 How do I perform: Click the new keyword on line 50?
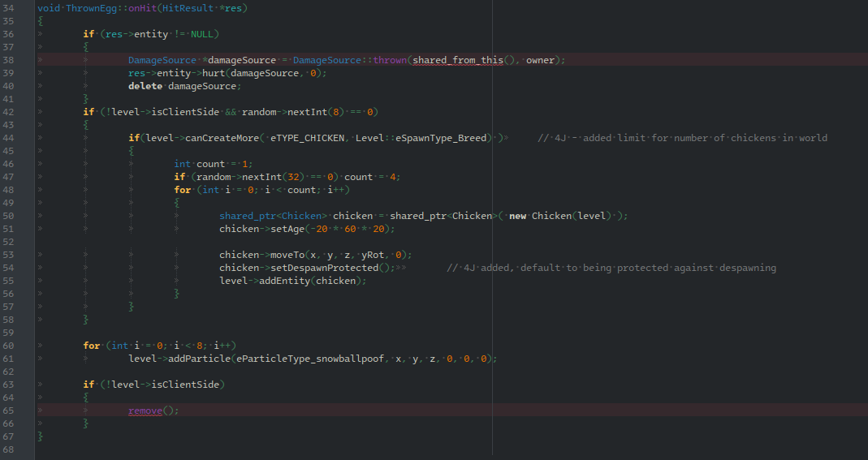pyautogui.click(x=517, y=216)
